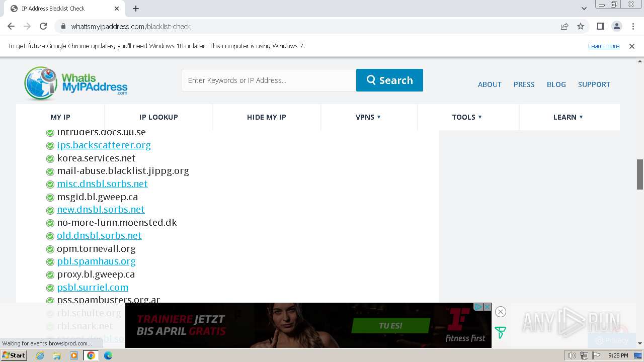Click the WhatIsMyIPAddress logo
The width and height of the screenshot is (644, 362).
[75, 83]
